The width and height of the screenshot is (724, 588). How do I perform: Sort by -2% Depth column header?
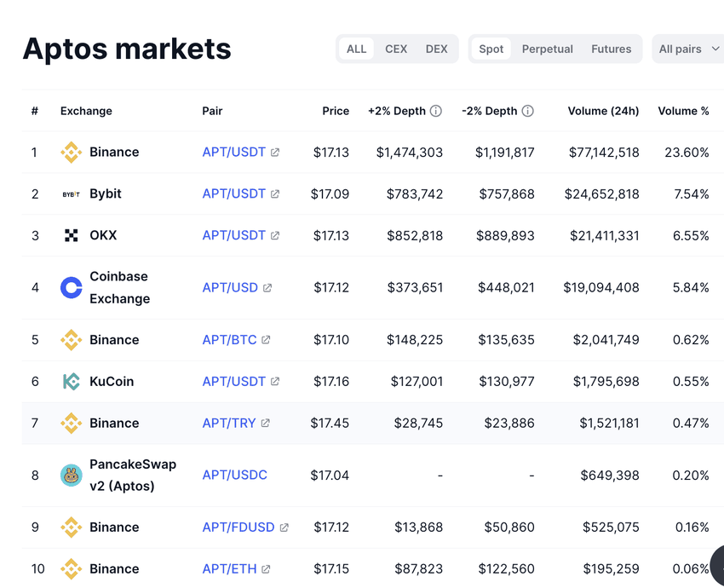pyautogui.click(x=490, y=111)
